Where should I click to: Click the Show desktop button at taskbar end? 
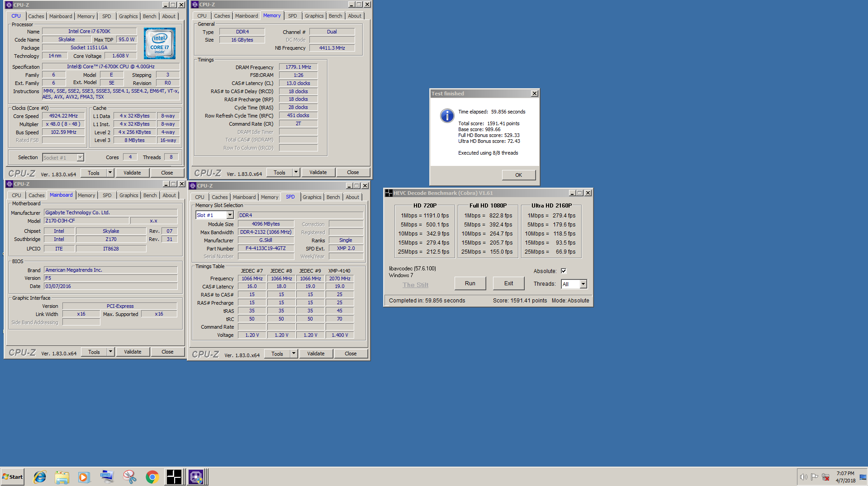[863, 477]
